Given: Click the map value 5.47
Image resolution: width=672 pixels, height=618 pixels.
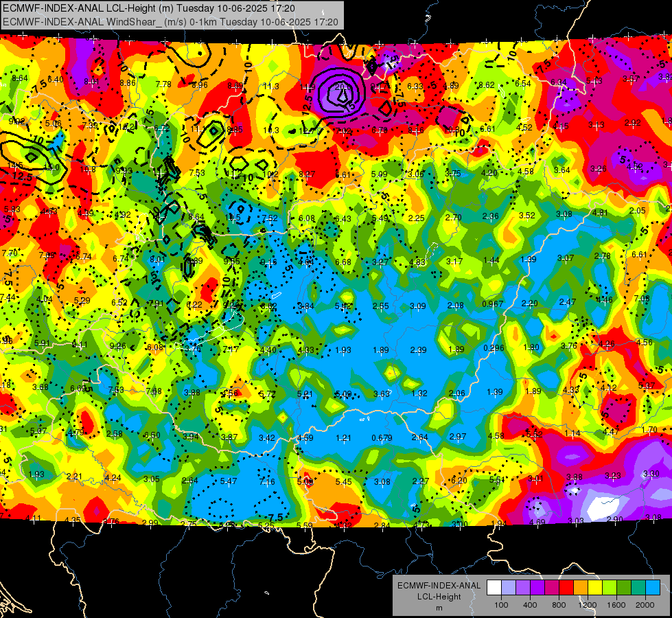Looking at the screenshot, I should pyautogui.click(x=229, y=481).
